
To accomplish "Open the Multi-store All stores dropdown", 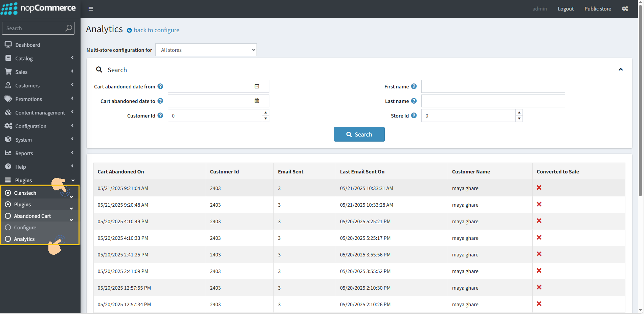I will (x=206, y=50).
